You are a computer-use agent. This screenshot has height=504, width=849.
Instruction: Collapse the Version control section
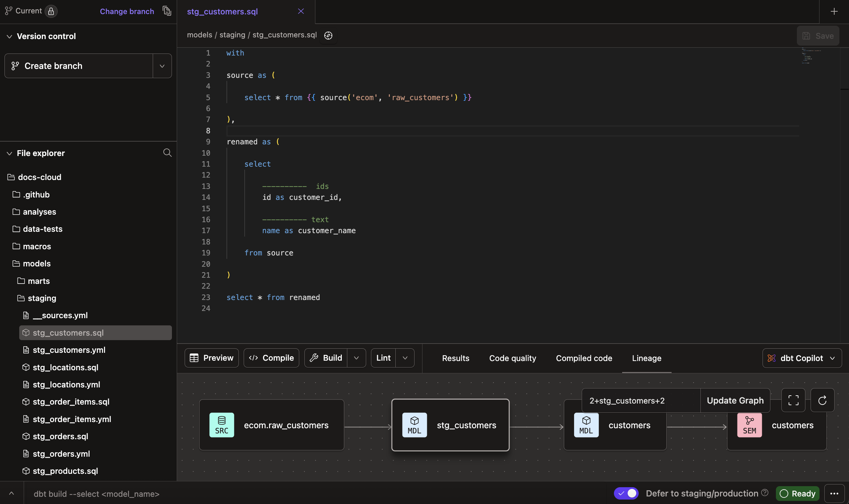pyautogui.click(x=9, y=36)
